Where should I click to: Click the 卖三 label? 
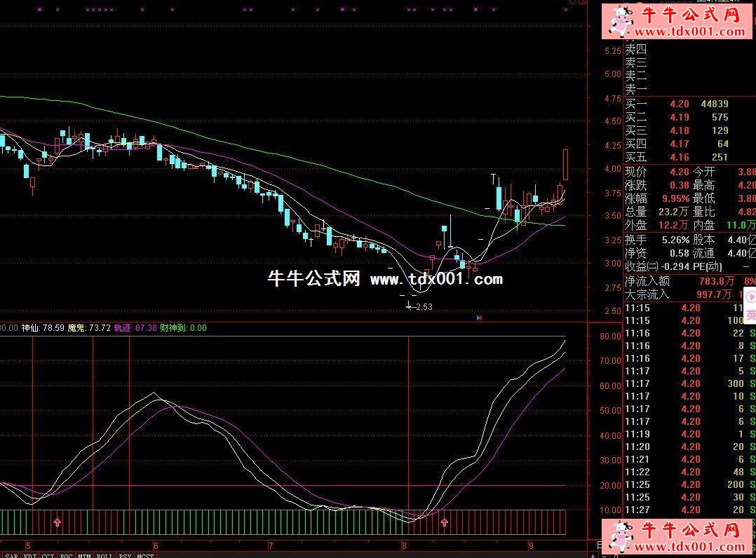(x=636, y=62)
